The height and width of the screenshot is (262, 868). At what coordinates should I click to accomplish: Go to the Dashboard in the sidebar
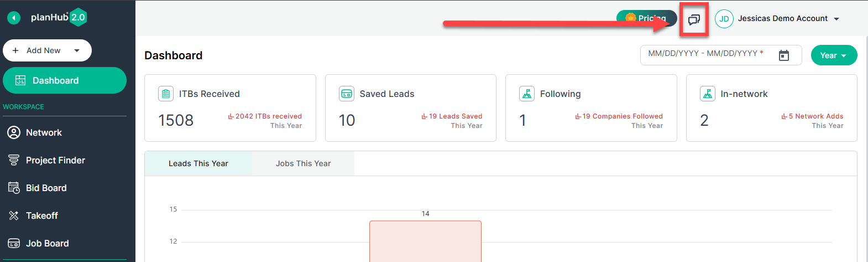(x=65, y=80)
